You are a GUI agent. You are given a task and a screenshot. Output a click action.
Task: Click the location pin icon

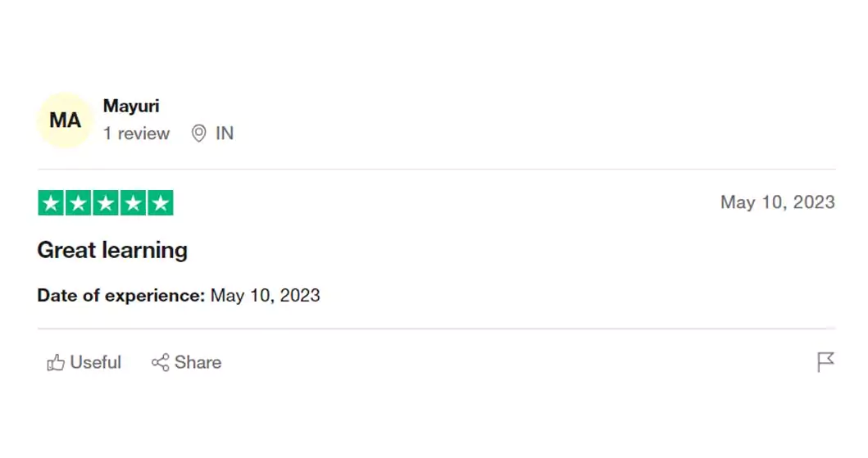198,134
